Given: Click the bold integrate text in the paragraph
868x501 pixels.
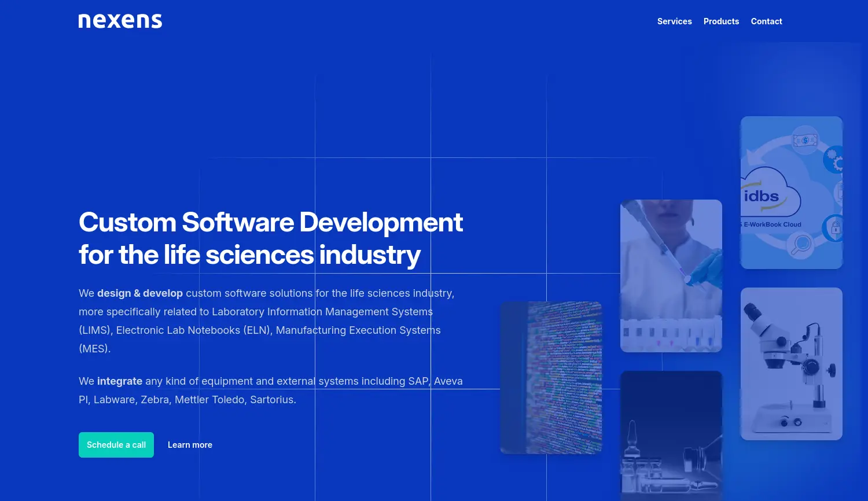Looking at the screenshot, I should click(x=120, y=381).
